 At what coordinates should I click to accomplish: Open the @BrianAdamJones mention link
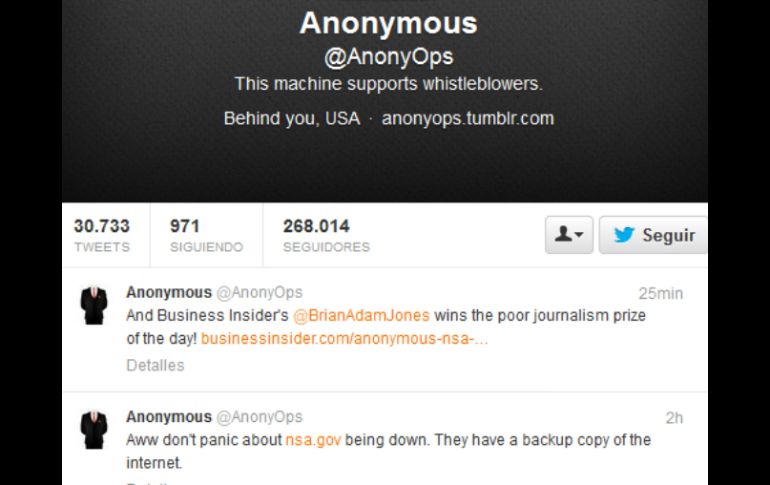(361, 315)
